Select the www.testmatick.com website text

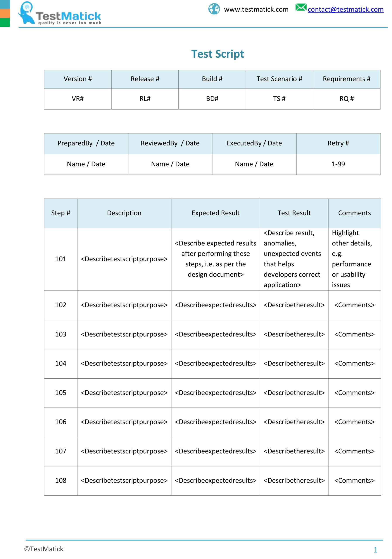tap(256, 9)
